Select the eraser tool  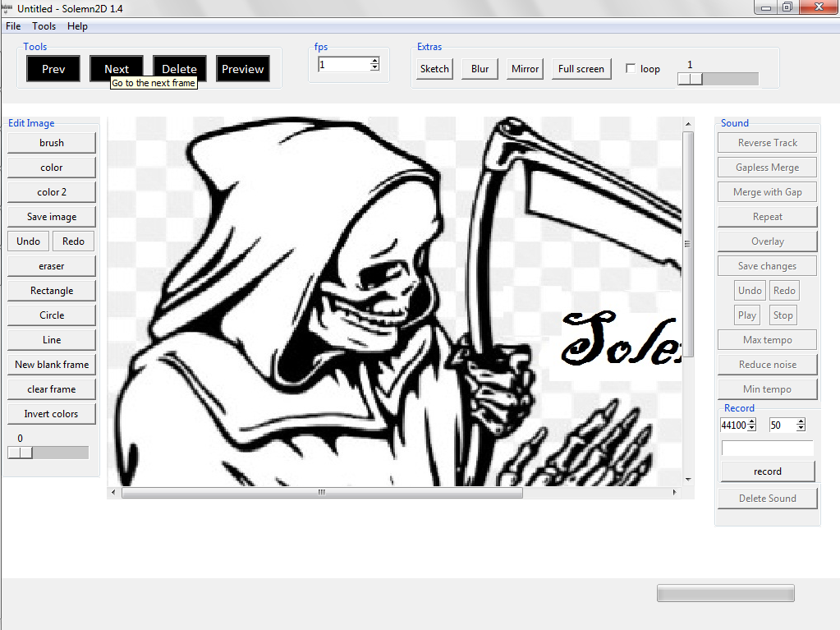click(52, 266)
